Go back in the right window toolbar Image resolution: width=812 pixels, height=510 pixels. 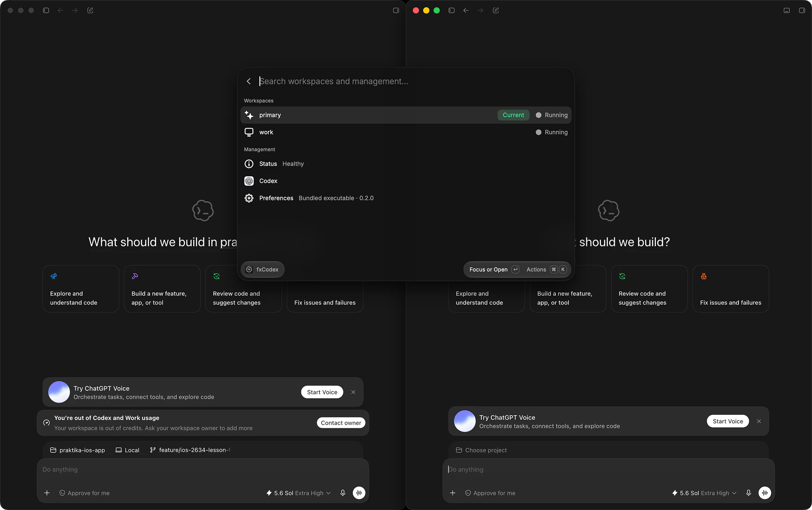pos(466,10)
